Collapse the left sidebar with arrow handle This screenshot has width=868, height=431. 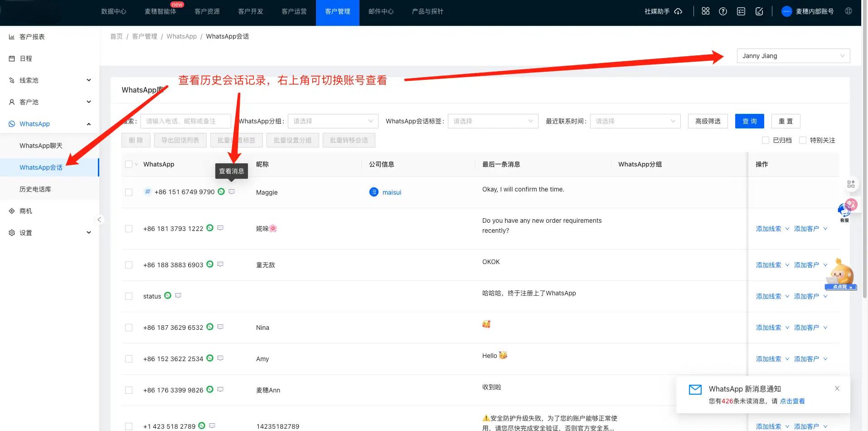pos(99,220)
